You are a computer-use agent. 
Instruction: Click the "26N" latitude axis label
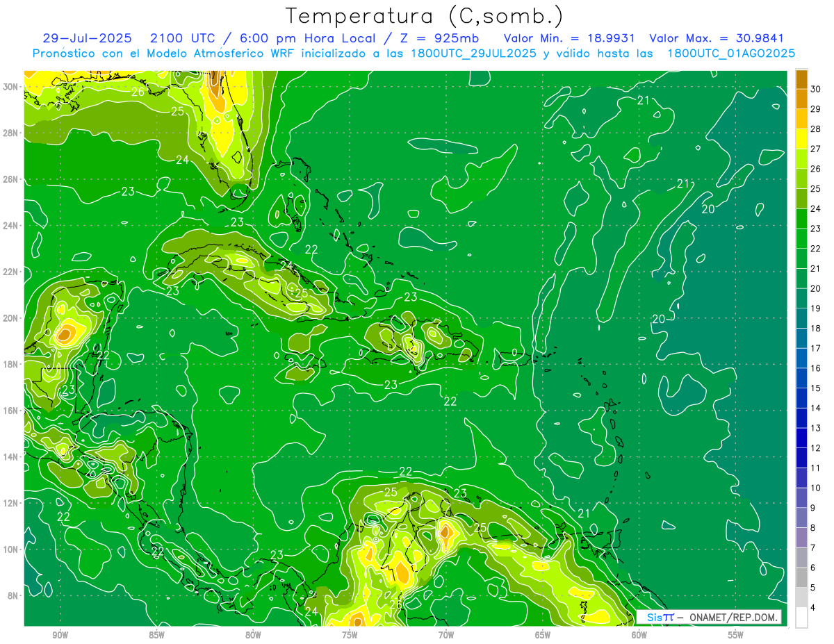click(x=11, y=179)
